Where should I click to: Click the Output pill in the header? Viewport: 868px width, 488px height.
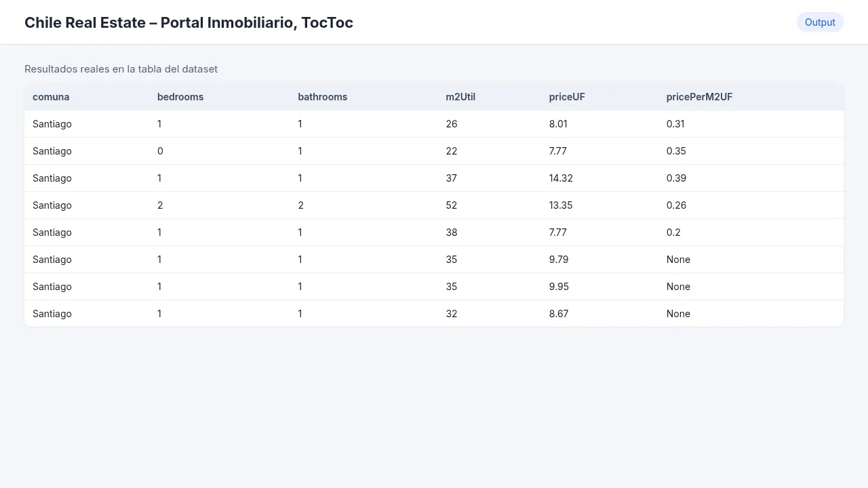tap(820, 22)
